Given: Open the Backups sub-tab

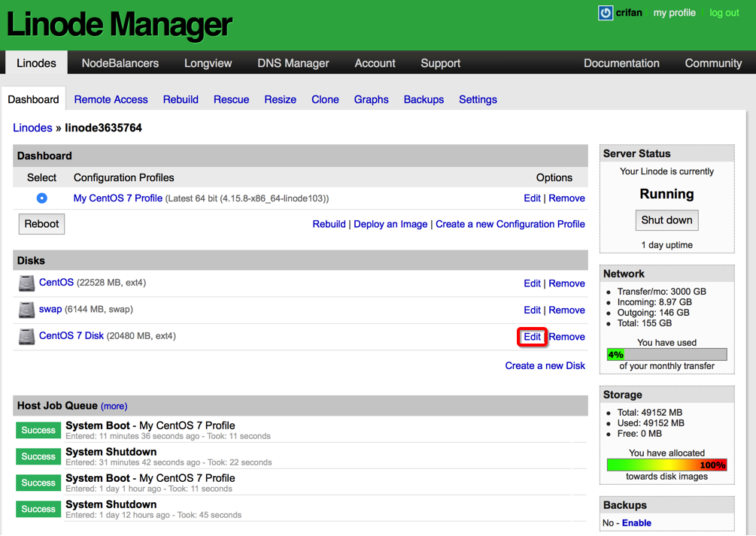Looking at the screenshot, I should [x=424, y=99].
